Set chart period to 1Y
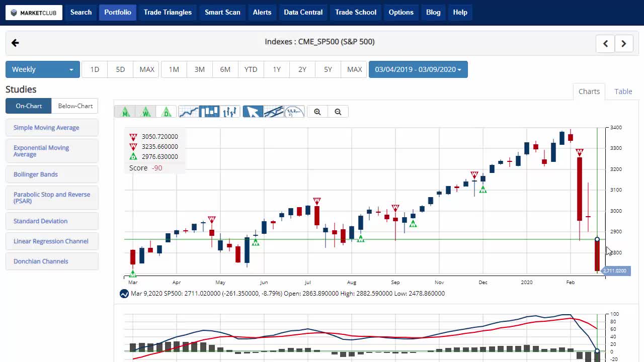The image size is (644, 362). pos(277,69)
